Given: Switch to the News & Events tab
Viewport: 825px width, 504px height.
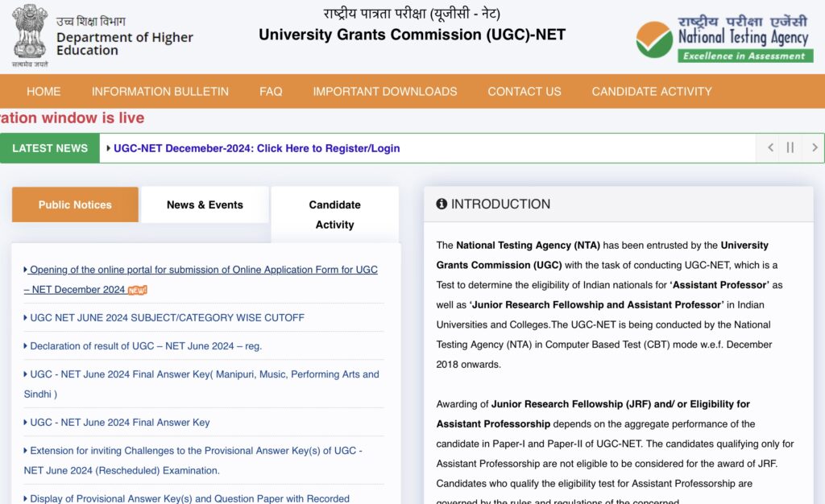Looking at the screenshot, I should click(x=205, y=204).
